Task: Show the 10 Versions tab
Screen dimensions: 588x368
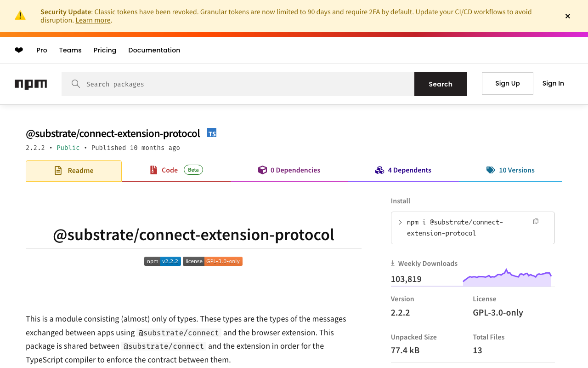Action: [510, 170]
